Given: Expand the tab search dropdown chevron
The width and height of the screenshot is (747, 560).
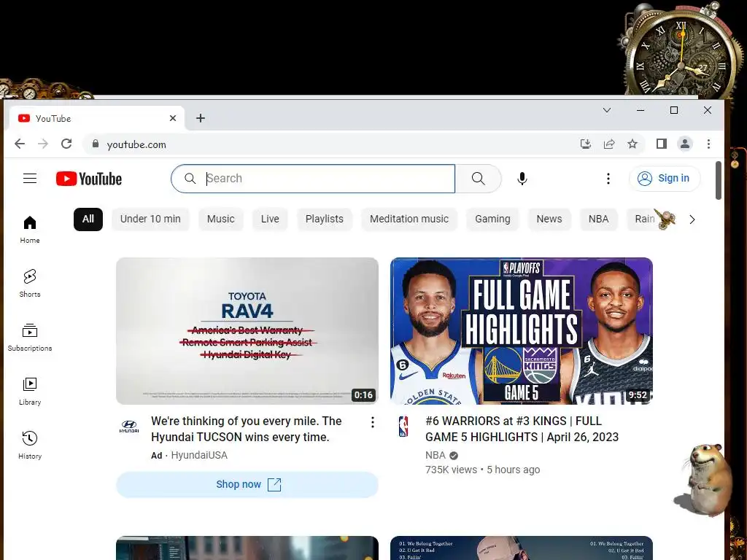Looking at the screenshot, I should click(x=607, y=110).
